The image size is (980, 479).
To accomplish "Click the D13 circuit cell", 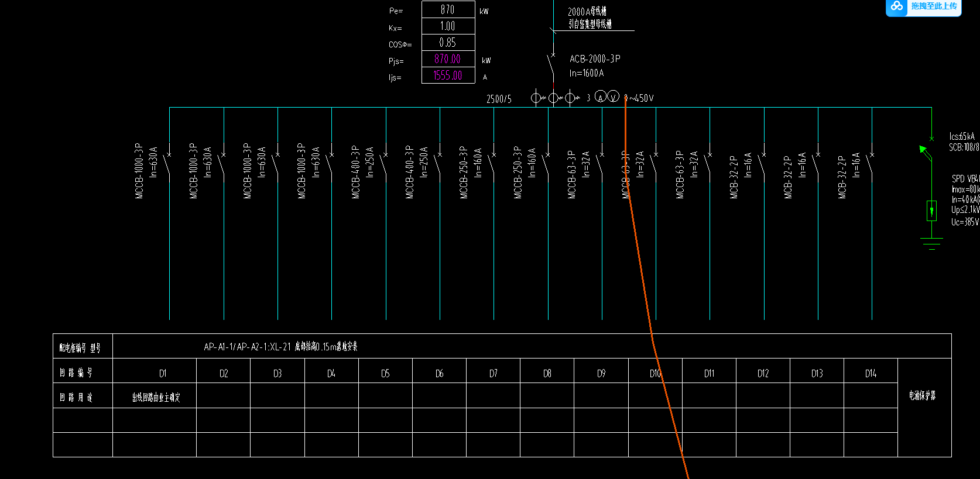I will tap(817, 370).
